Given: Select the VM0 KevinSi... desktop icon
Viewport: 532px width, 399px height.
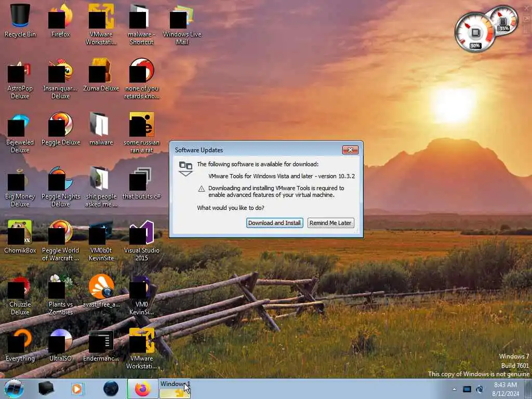Looking at the screenshot, I should tap(141, 295).
